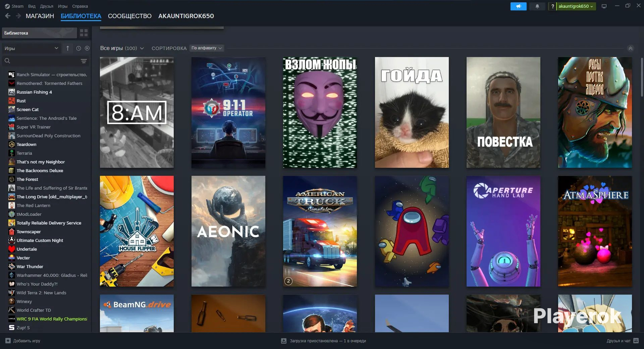This screenshot has height=349, width=644.
Task: Open Друзья и чат panel
Action: tap(622, 341)
